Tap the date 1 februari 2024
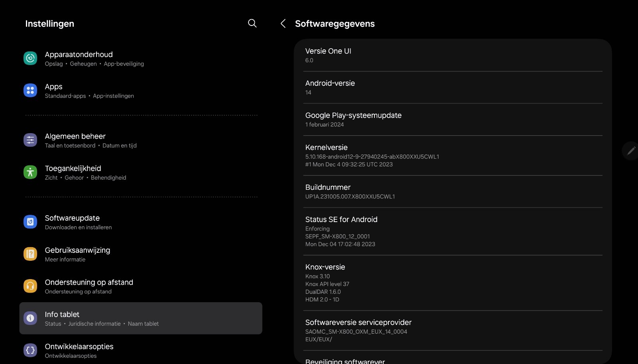The image size is (638, 364). (x=324, y=125)
